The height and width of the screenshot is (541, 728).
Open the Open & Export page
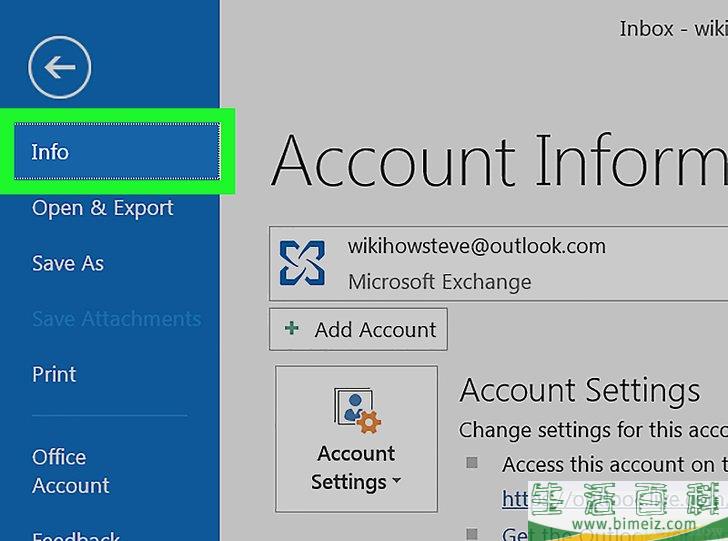(x=103, y=208)
